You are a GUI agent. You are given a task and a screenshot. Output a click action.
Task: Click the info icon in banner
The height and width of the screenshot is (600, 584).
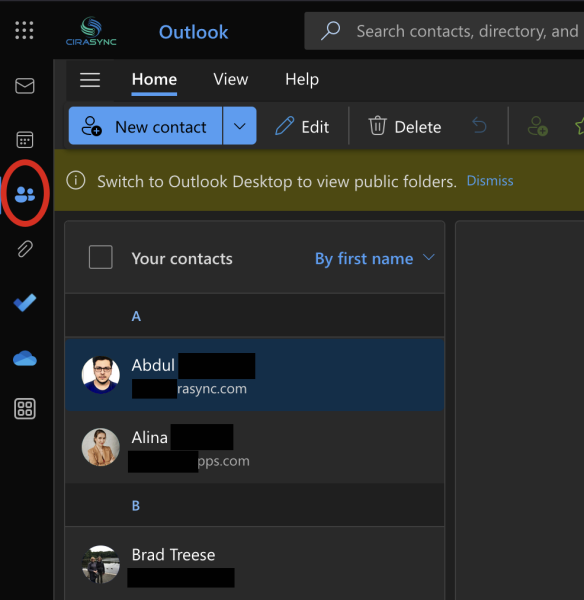tap(76, 180)
